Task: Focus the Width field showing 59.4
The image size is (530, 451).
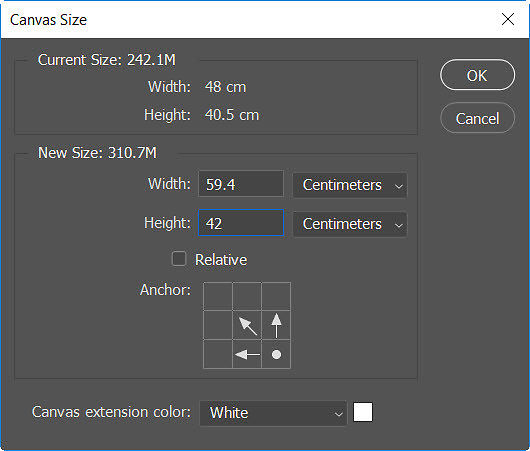Action: coord(241,184)
